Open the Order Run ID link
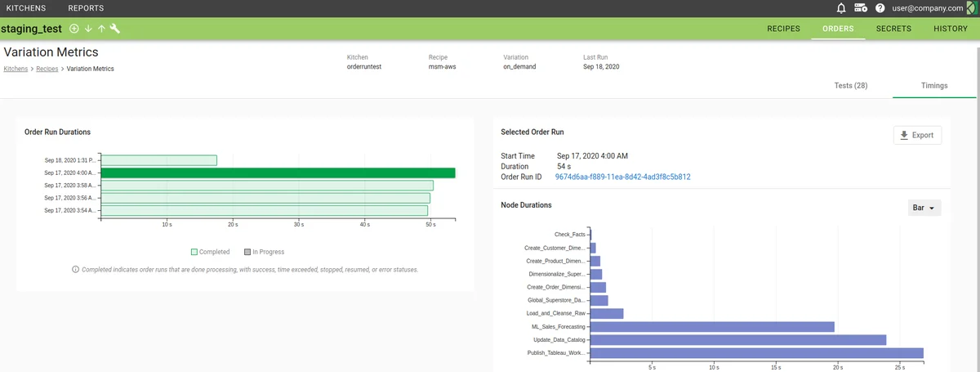This screenshot has width=980, height=372. click(x=622, y=177)
